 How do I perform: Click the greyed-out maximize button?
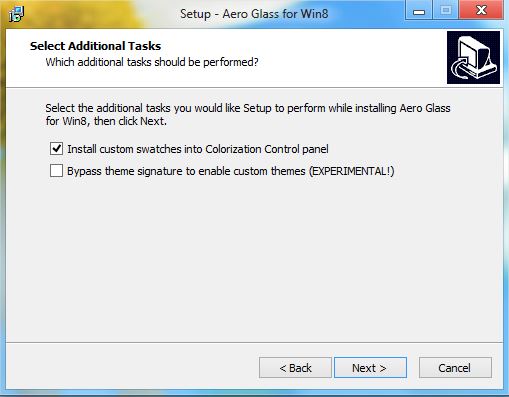coord(445,10)
